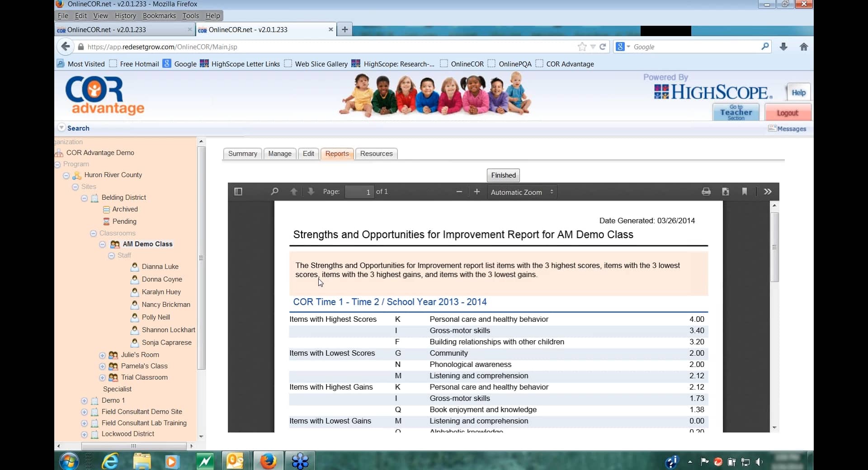Print the Strengths and Opportunities report
Viewport: 868px width, 470px height.
click(706, 192)
